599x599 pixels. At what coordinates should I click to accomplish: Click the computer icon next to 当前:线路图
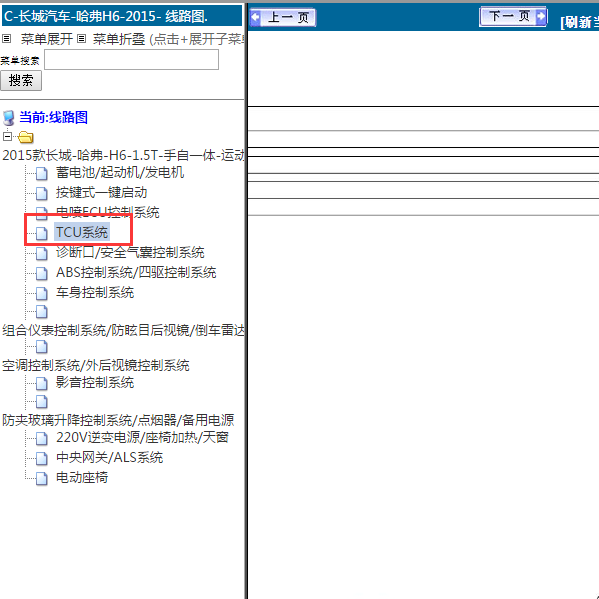click(x=9, y=118)
